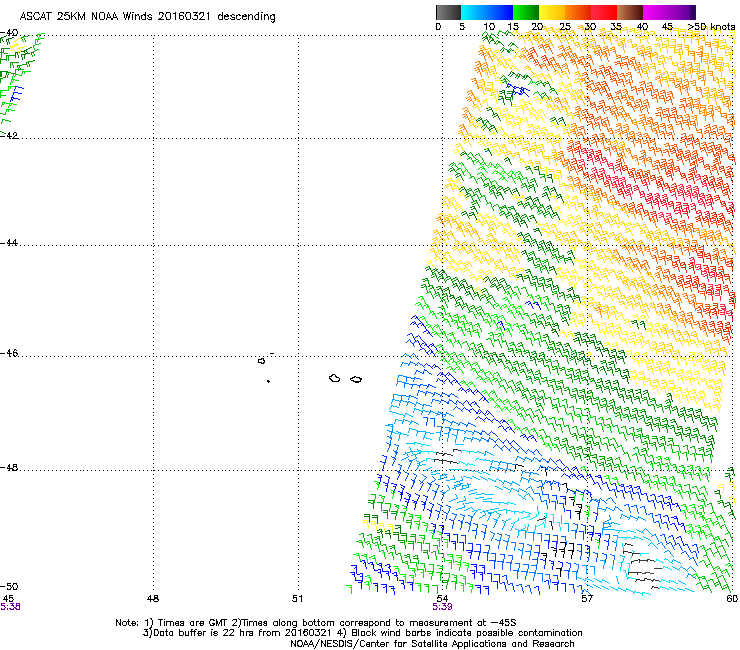Click the small island outline just below -46 latitude
Screen dimensions: 740x650
(x=261, y=361)
